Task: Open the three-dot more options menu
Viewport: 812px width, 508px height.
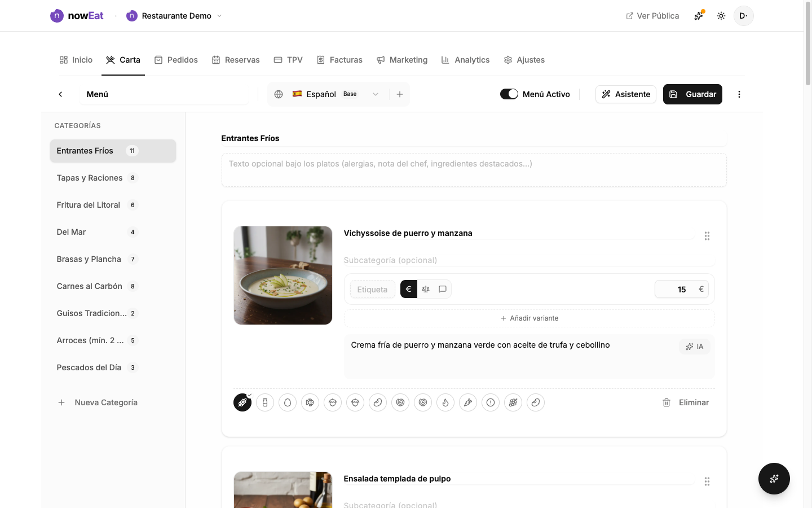Action: pyautogui.click(x=739, y=94)
